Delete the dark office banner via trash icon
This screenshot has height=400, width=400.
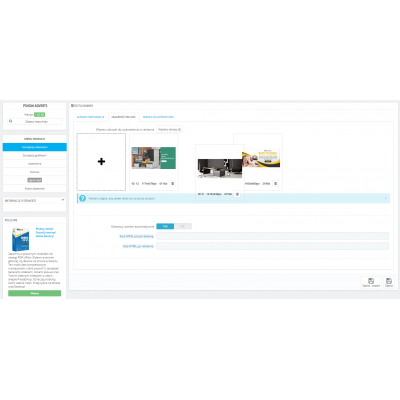[x=237, y=194]
